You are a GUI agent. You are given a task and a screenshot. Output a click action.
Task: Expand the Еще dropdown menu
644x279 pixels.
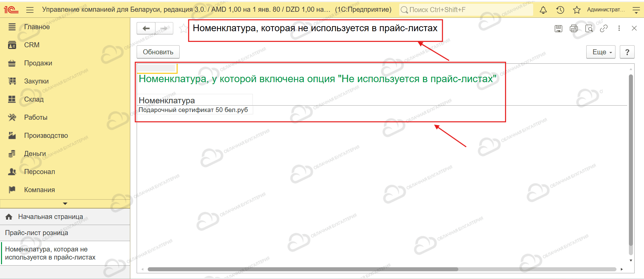click(x=601, y=52)
